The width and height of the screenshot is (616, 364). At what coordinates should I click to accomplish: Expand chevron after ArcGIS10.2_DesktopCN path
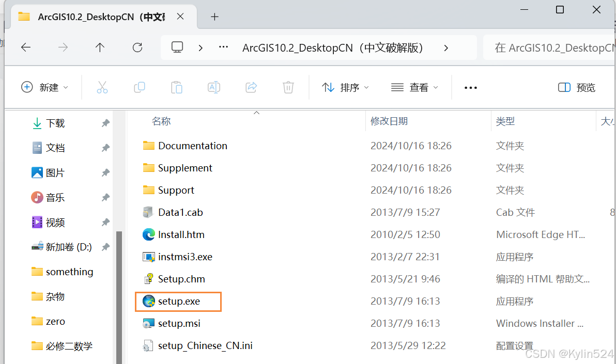tap(446, 48)
